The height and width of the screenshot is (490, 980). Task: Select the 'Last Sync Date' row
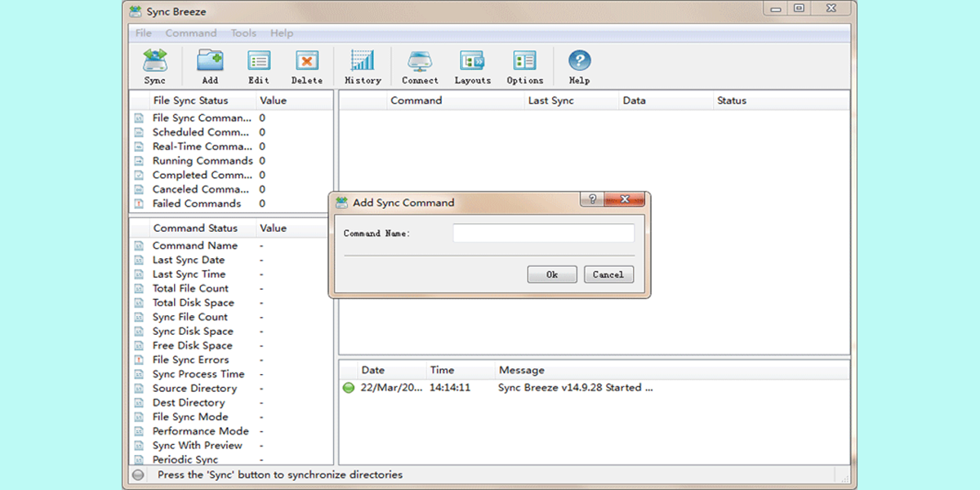pos(232,260)
